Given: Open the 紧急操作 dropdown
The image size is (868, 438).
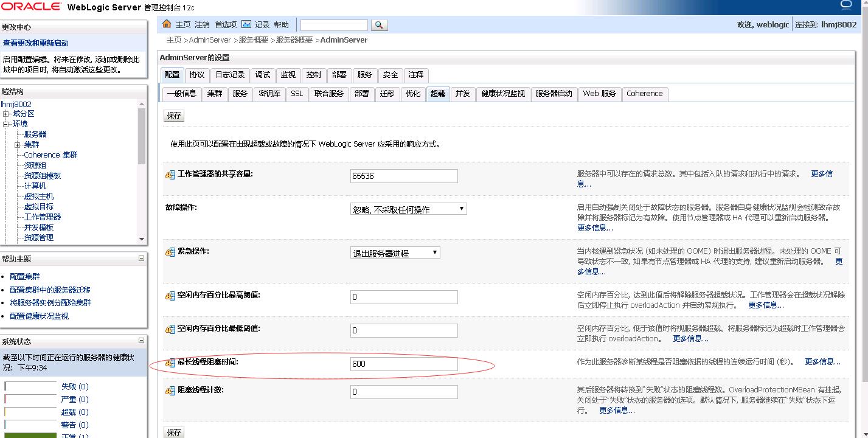Looking at the screenshot, I should tap(395, 253).
